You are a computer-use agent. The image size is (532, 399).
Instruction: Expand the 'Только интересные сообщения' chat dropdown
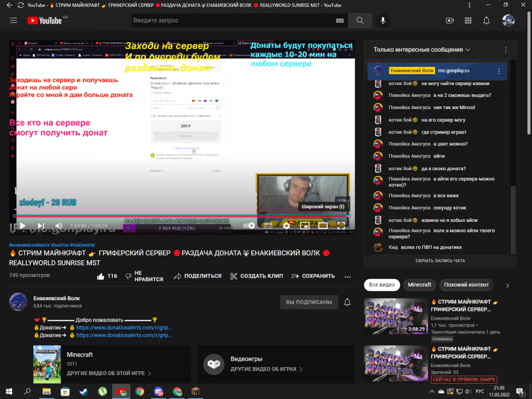point(422,49)
